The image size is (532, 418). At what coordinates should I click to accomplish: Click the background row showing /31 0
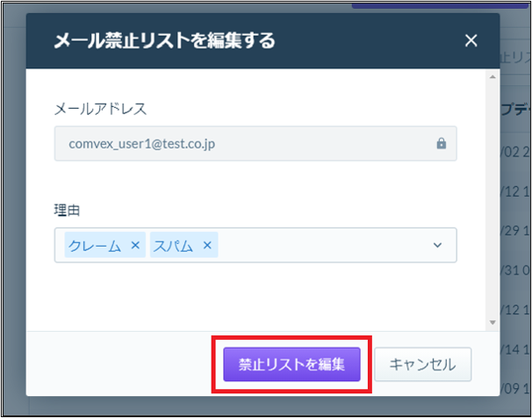coord(515,270)
